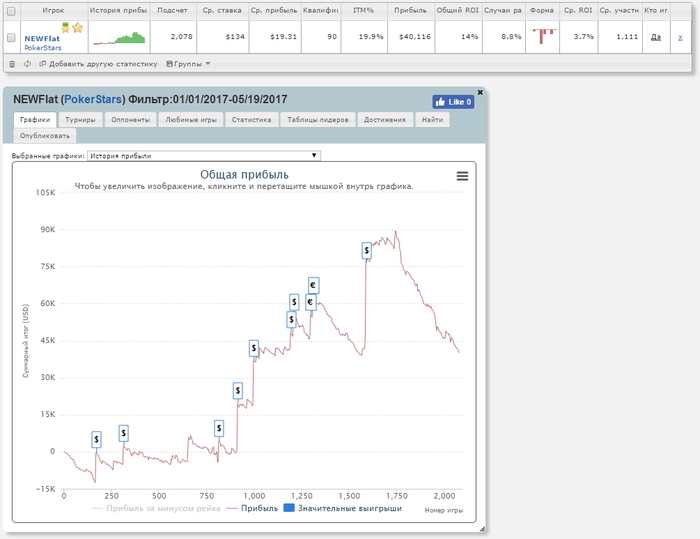Click the Форма bar chart thumbnail
Viewport: 700px width, 539px height.
542,36
